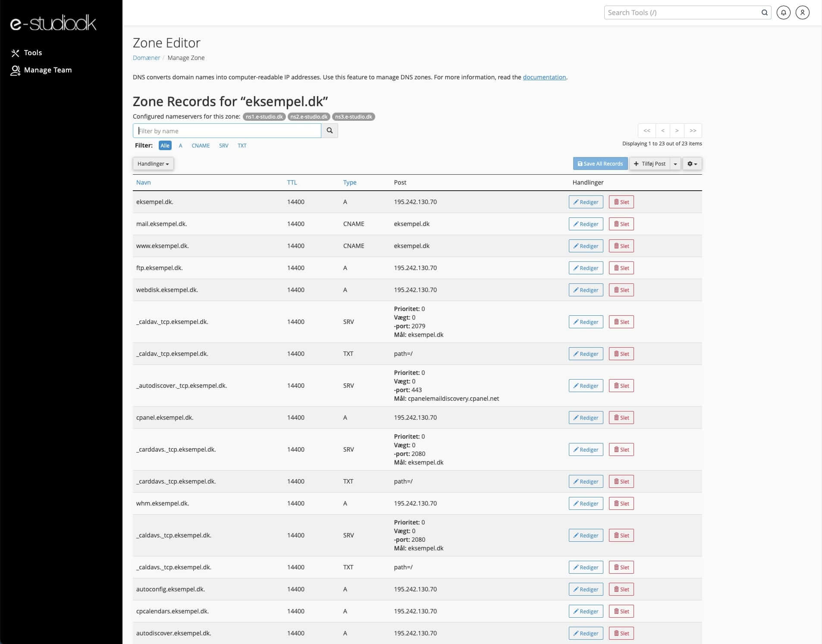Delete the www.eksempel.dk. record
Image resolution: width=822 pixels, height=644 pixels.
[621, 246]
